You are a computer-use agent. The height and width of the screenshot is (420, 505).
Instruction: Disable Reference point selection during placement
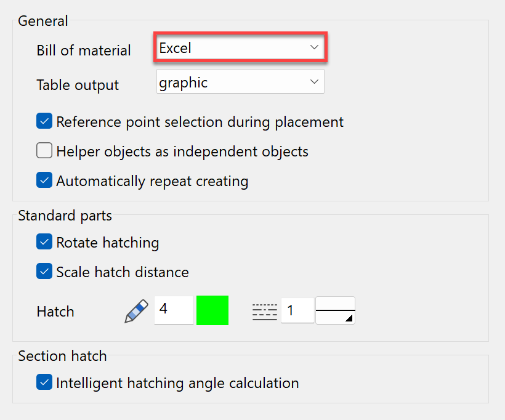click(44, 121)
